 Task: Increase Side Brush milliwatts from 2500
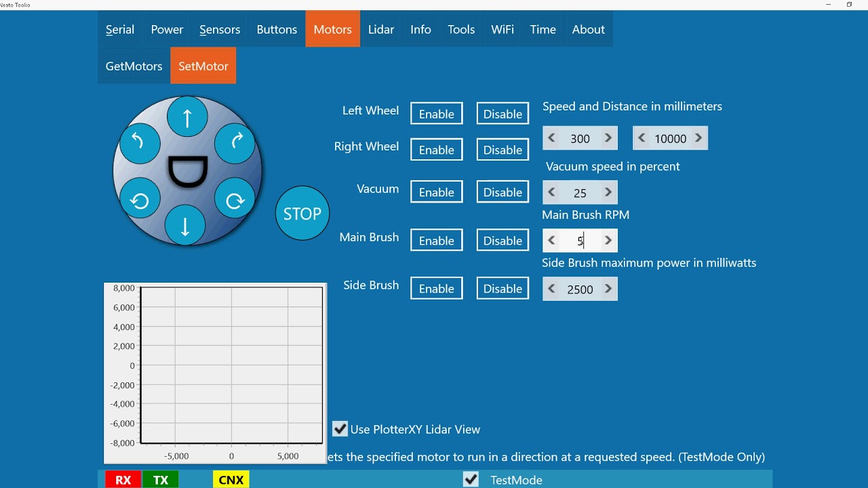[608, 289]
